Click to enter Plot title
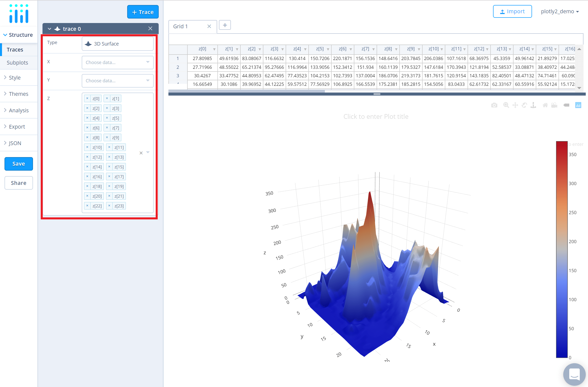Image resolution: width=588 pixels, height=387 pixels. point(376,117)
